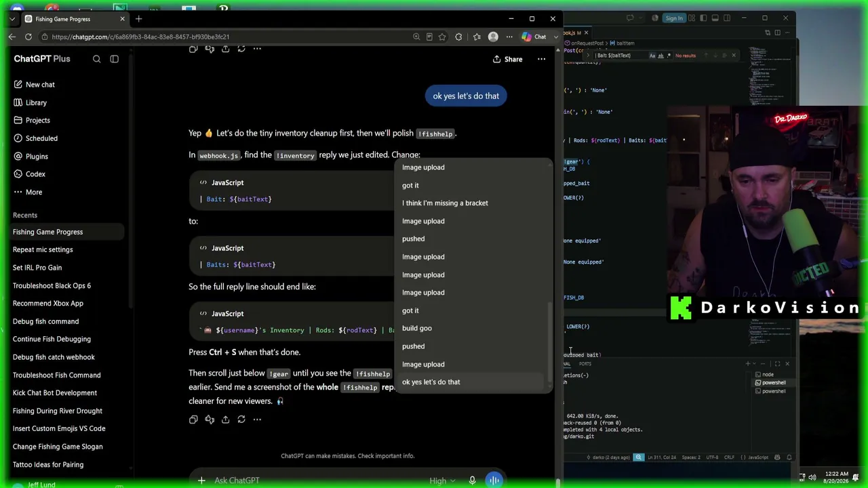Toggle VS Code bottom panel layout icon

(715, 18)
